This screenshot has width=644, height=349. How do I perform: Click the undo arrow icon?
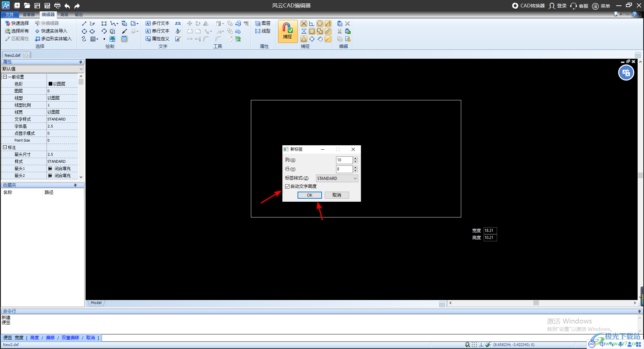pos(67,6)
